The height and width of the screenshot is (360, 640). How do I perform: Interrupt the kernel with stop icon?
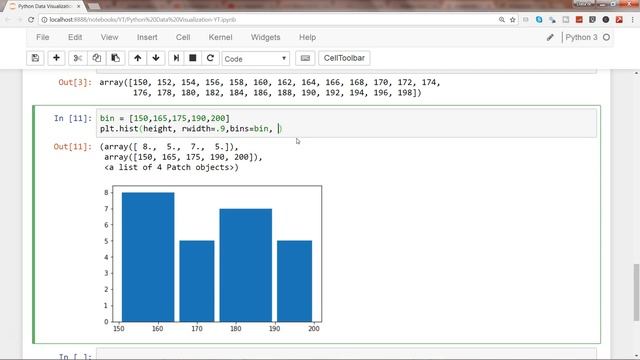point(193,58)
